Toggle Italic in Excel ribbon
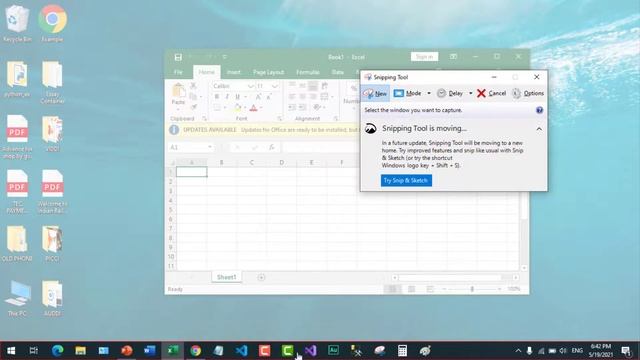 click(227, 97)
